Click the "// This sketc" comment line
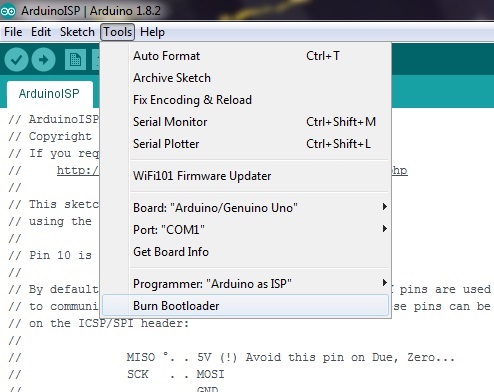 (x=53, y=204)
